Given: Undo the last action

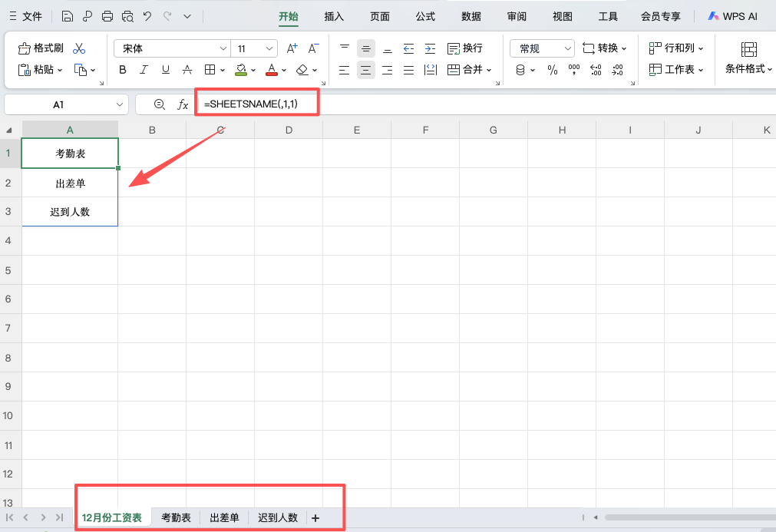Looking at the screenshot, I should pos(147,16).
